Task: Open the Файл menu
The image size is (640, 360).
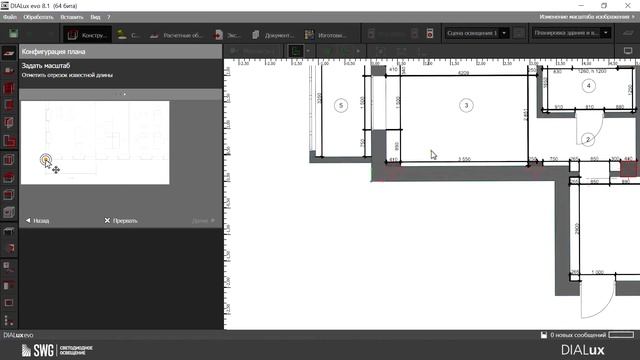Action: coord(10,17)
